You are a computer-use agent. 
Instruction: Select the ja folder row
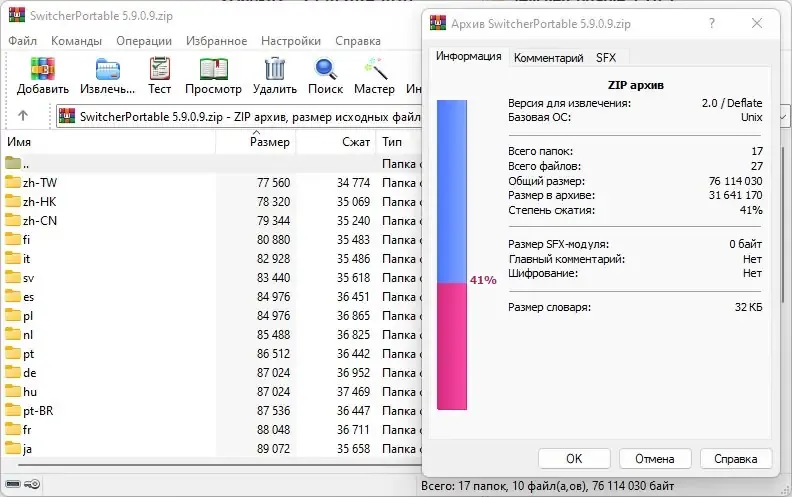(x=212, y=449)
